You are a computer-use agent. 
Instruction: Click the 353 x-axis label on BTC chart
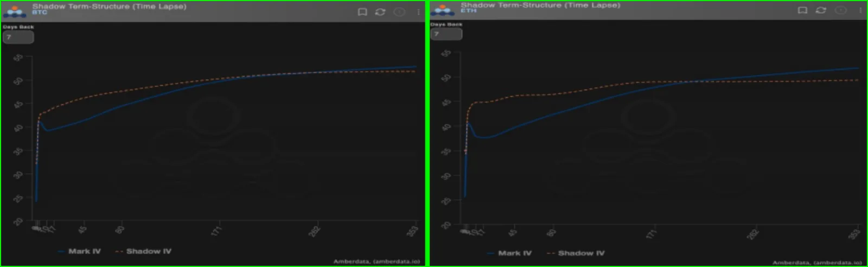coord(412,231)
